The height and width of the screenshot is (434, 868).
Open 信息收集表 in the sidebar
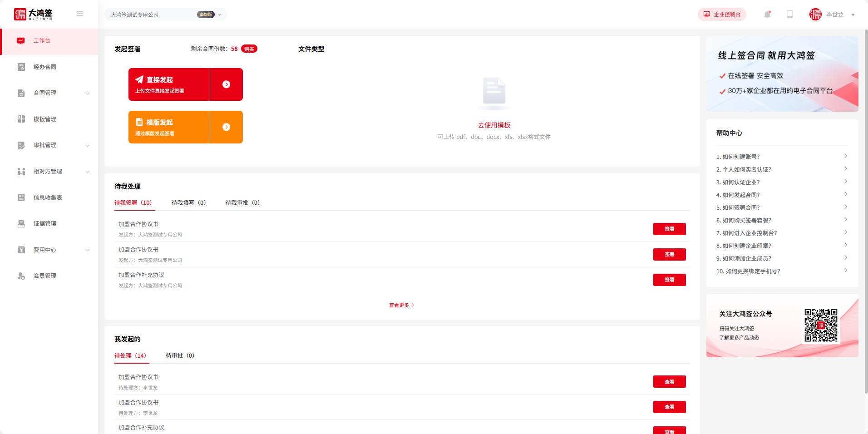[47, 198]
